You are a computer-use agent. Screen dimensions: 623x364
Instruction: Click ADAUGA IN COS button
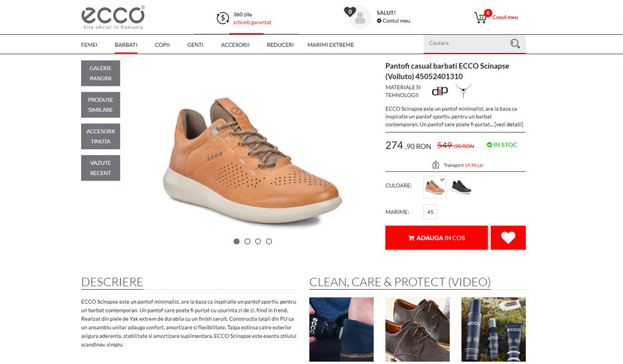tap(436, 238)
